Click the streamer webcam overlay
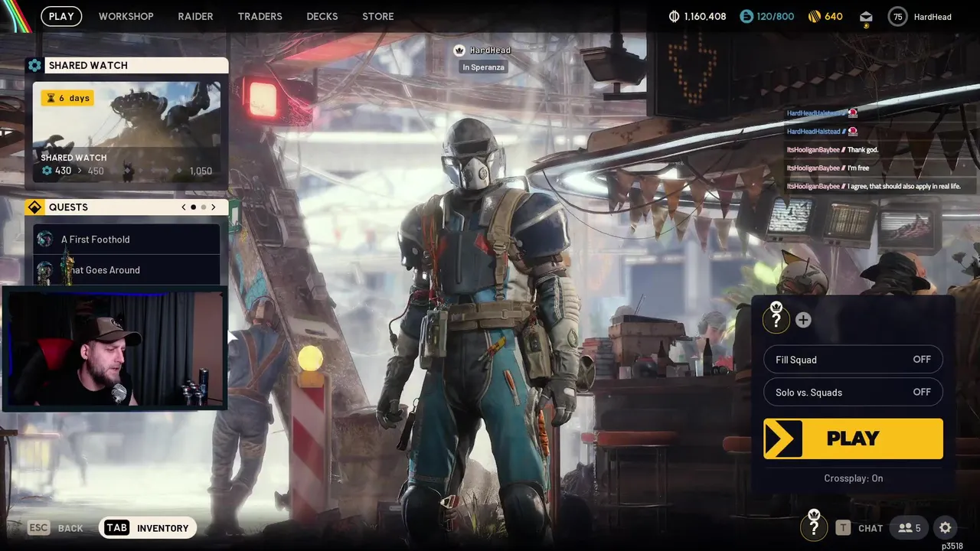 [115, 349]
